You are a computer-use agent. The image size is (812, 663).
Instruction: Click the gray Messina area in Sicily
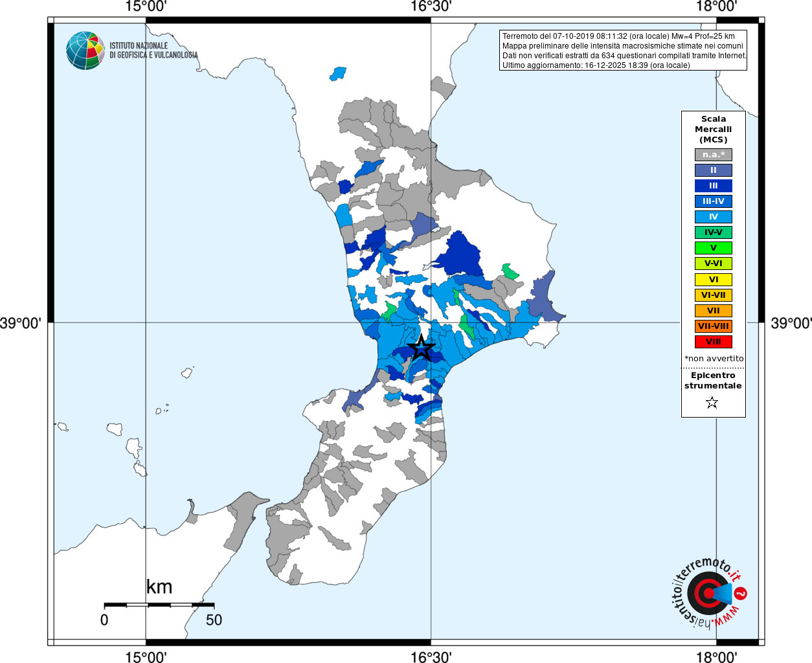[243, 521]
